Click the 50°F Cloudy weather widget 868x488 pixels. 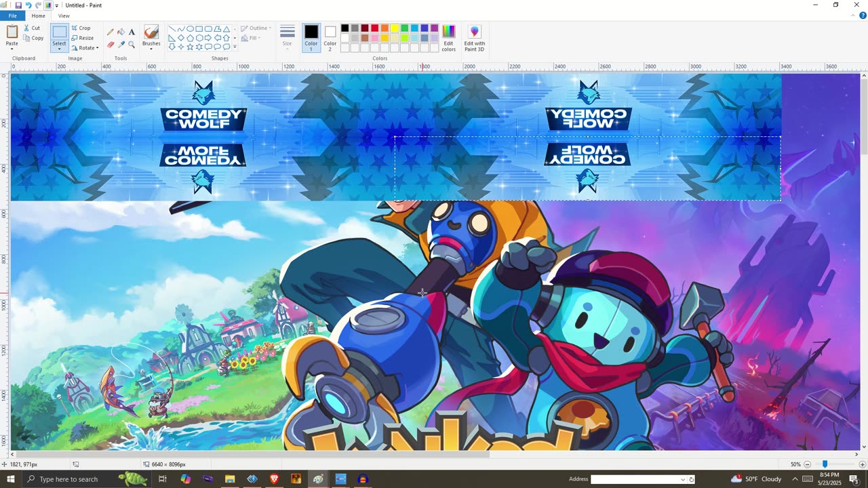click(756, 479)
